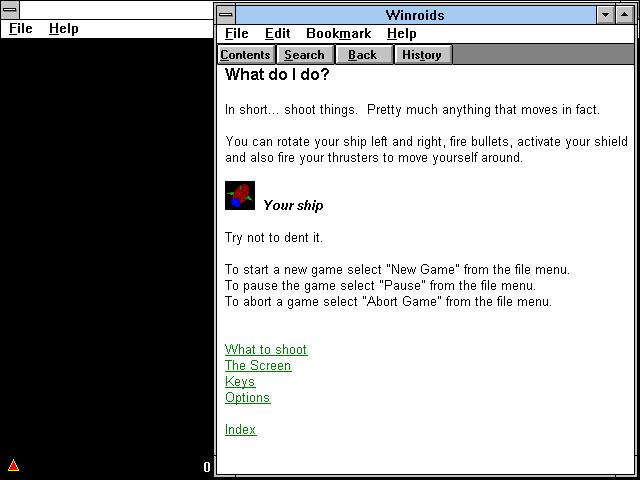This screenshot has width=640, height=480.
Task: Click the What do I do? heading
Action: tap(277, 75)
